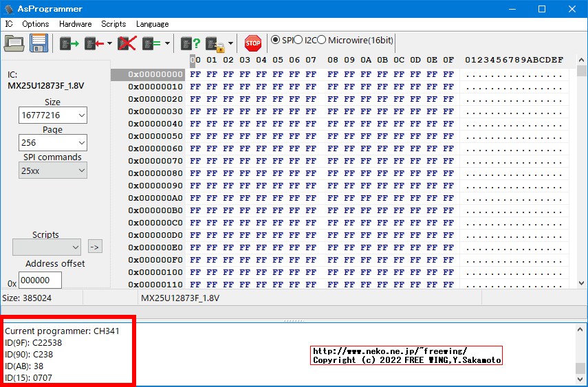
Task: Click log line ID(15): 0707
Action: [28, 377]
